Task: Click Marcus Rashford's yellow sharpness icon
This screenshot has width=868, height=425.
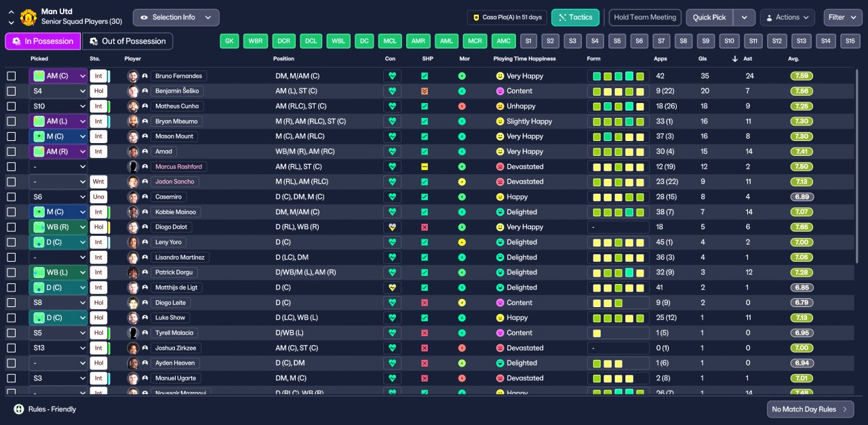Action: (x=425, y=167)
